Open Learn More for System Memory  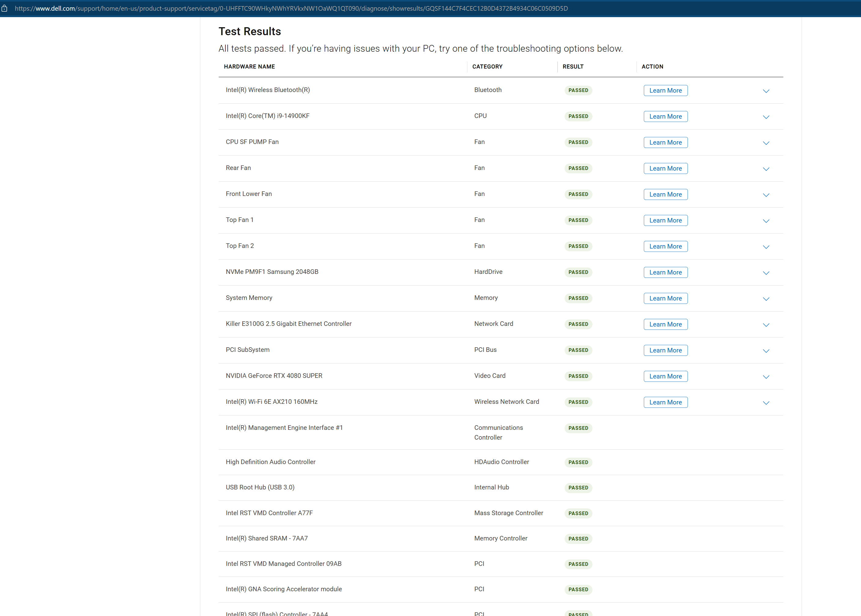665,298
